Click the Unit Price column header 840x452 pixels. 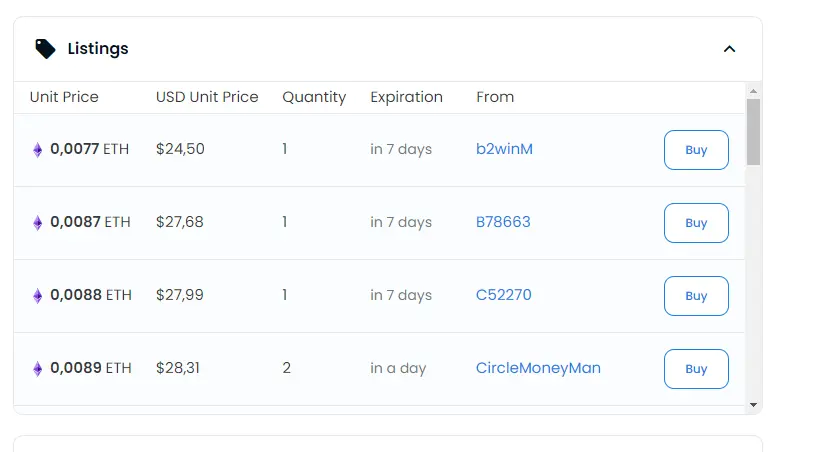pyautogui.click(x=64, y=97)
